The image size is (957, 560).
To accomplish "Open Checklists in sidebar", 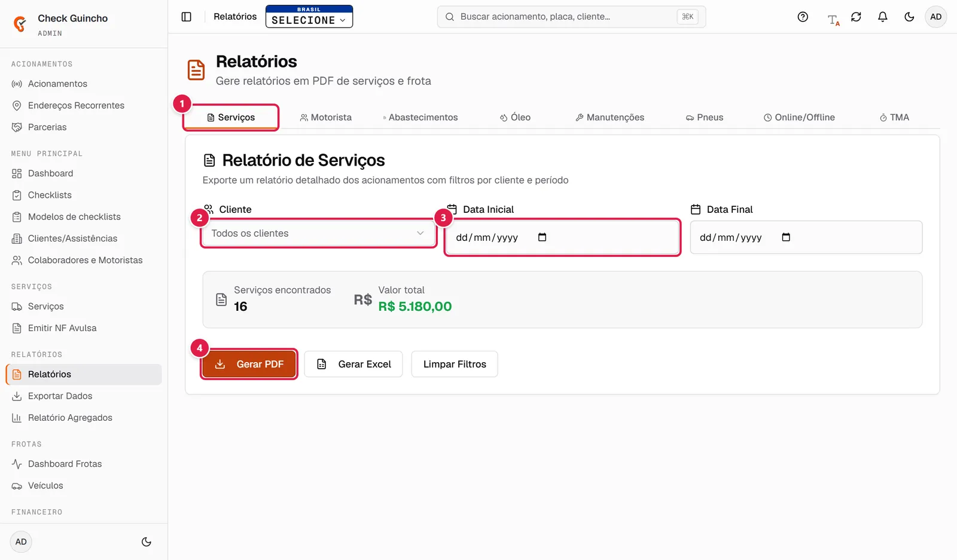I will coord(84,195).
